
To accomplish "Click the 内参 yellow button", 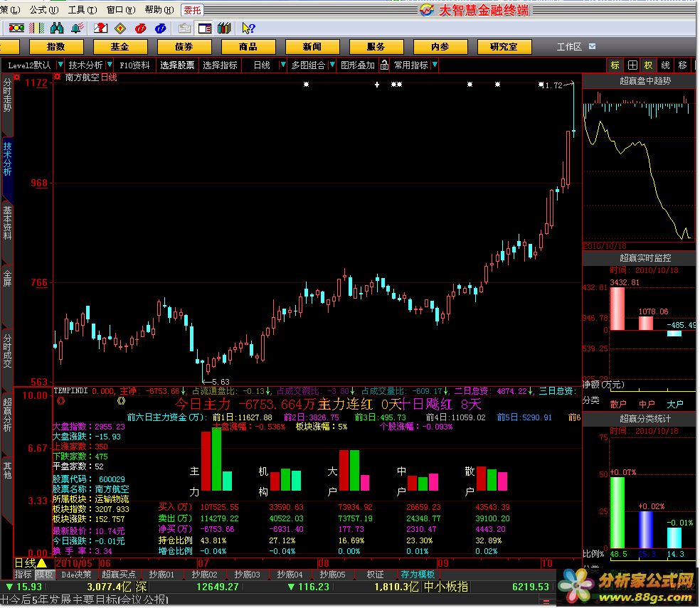I will click(440, 46).
